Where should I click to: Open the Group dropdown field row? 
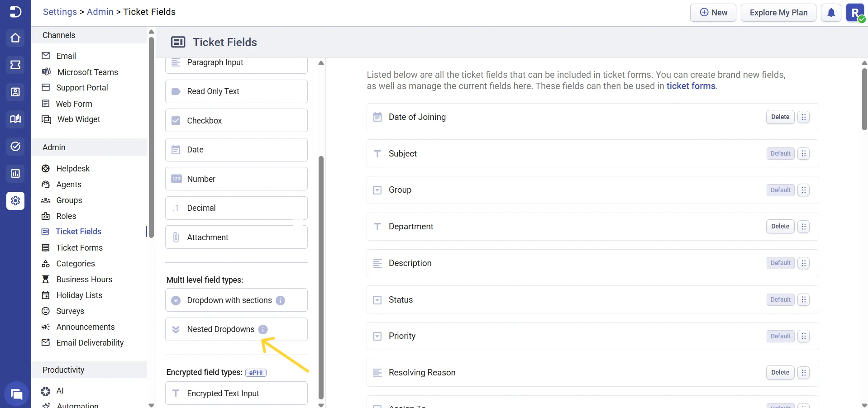point(592,190)
